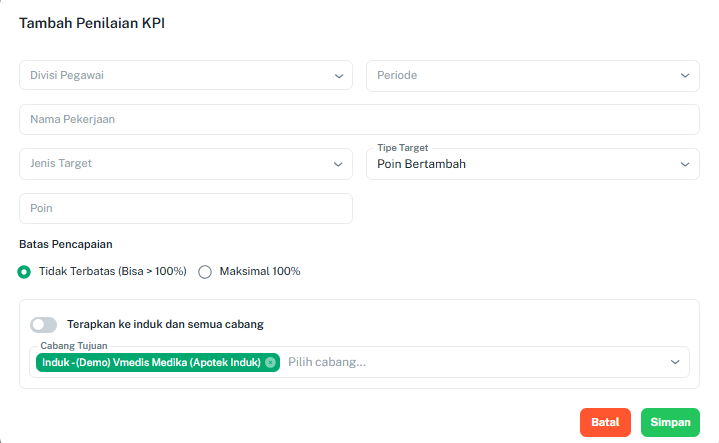Click the Jenis Target chevron arrow
The height and width of the screenshot is (443, 719).
pyautogui.click(x=338, y=165)
